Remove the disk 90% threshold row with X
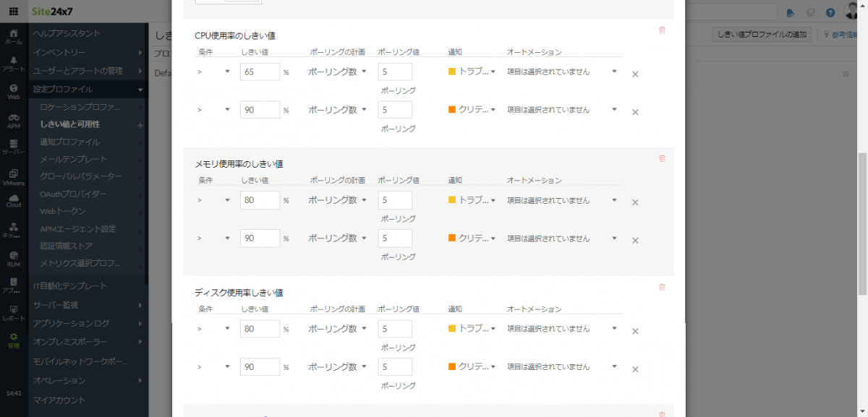The image size is (868, 417). 635,369
